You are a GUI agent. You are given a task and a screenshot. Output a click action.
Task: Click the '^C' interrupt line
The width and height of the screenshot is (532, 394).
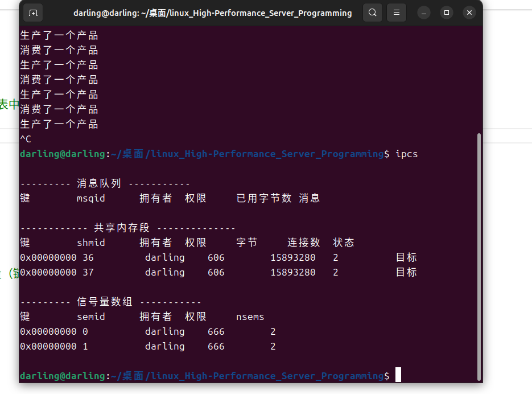coord(26,139)
